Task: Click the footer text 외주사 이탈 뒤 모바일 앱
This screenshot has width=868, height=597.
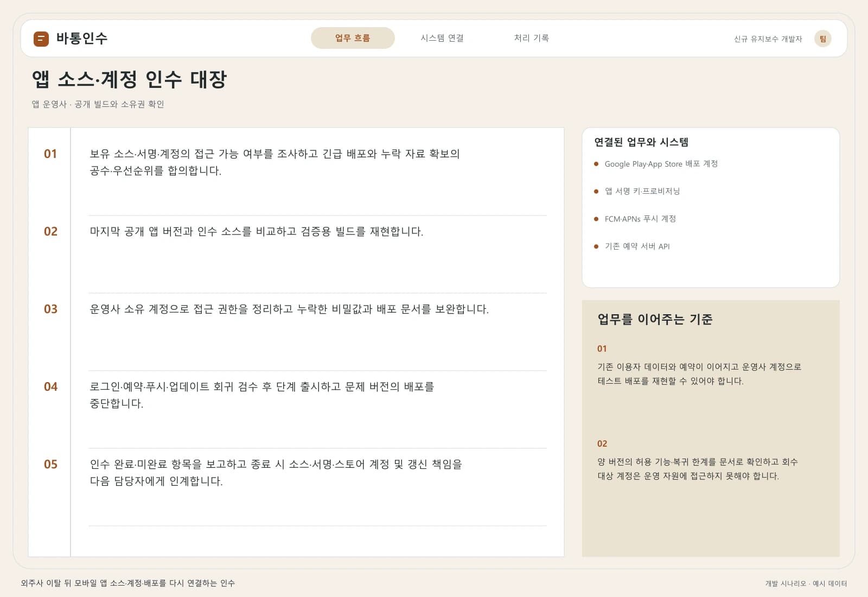Action: coord(127,583)
